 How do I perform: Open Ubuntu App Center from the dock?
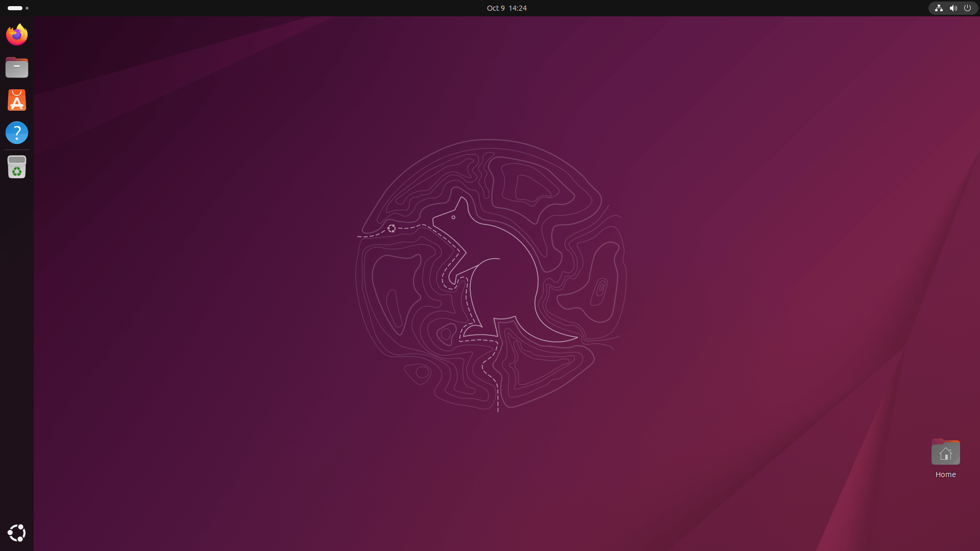17,99
